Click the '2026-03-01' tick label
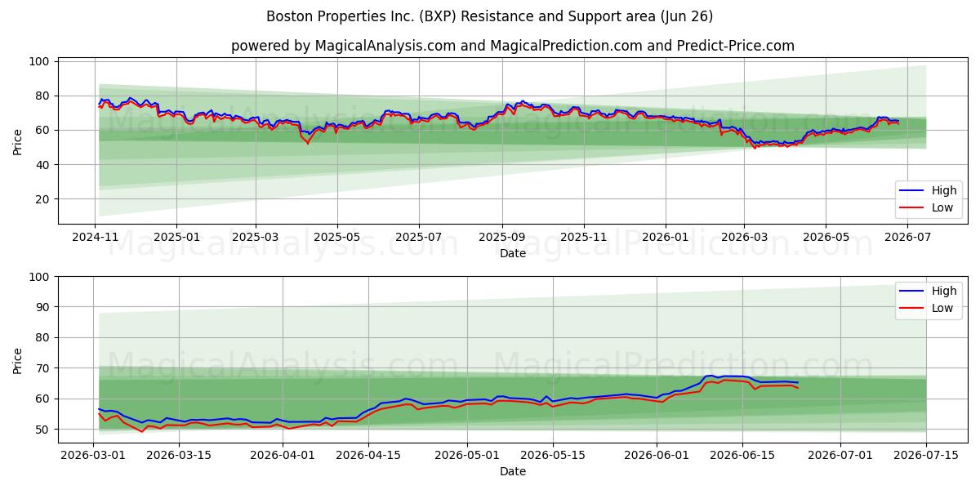The image size is (980, 490). coord(93,455)
